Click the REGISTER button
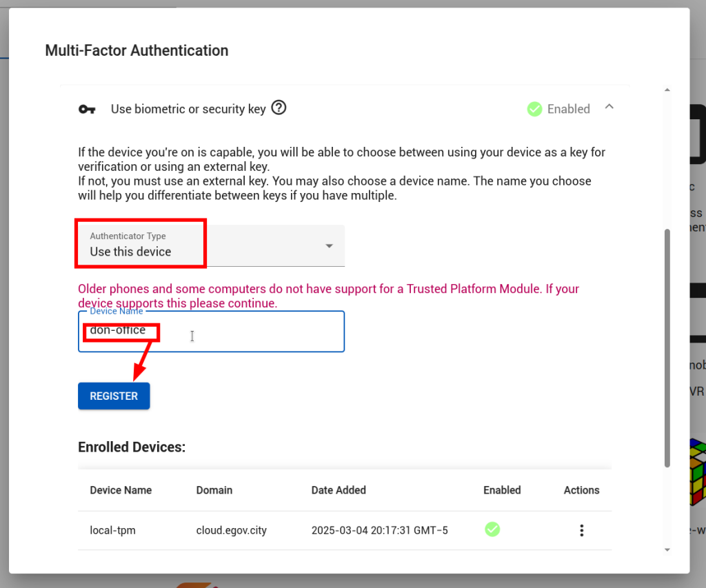 [x=114, y=396]
